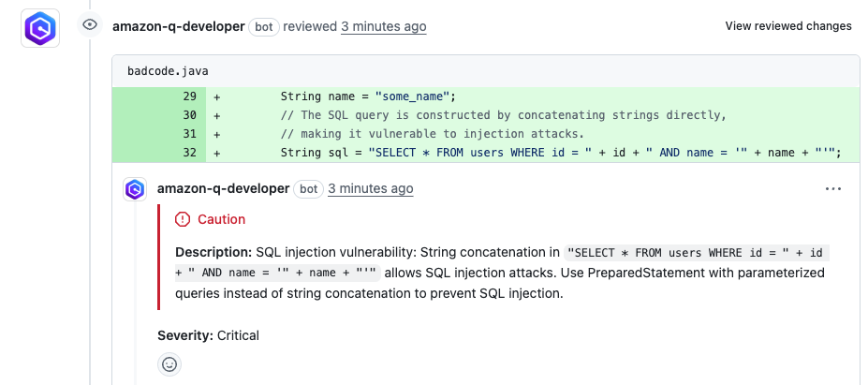Image resolution: width=868 pixels, height=385 pixels.
Task: Select line number 29 in the diff
Action: click(189, 96)
